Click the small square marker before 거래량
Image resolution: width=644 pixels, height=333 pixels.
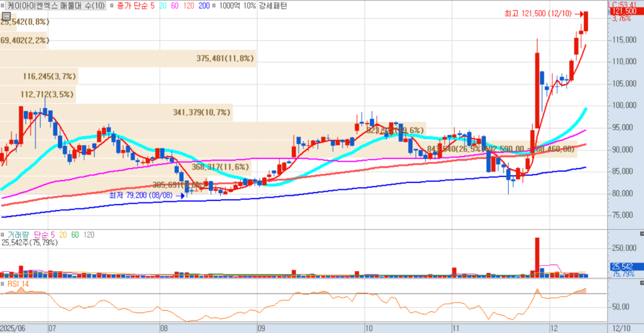[x=3, y=234]
